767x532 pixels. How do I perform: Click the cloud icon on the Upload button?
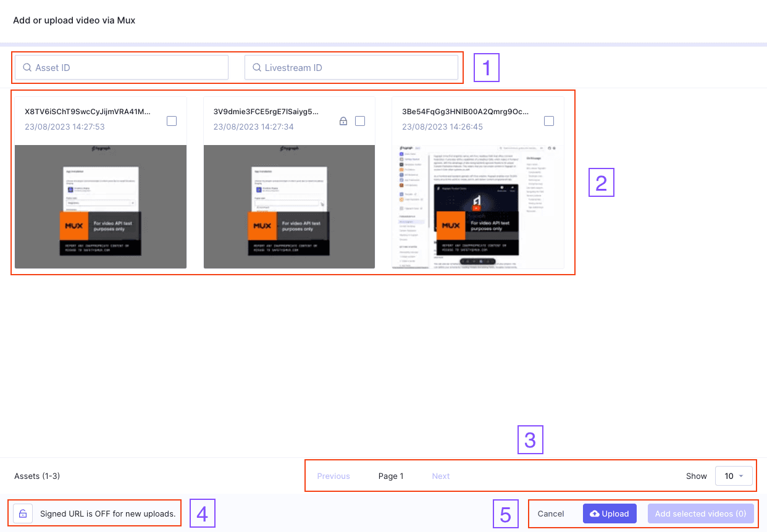point(595,513)
